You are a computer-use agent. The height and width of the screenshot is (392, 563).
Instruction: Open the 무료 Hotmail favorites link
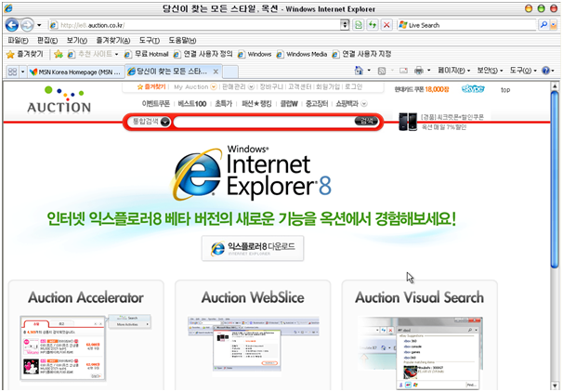(x=146, y=54)
